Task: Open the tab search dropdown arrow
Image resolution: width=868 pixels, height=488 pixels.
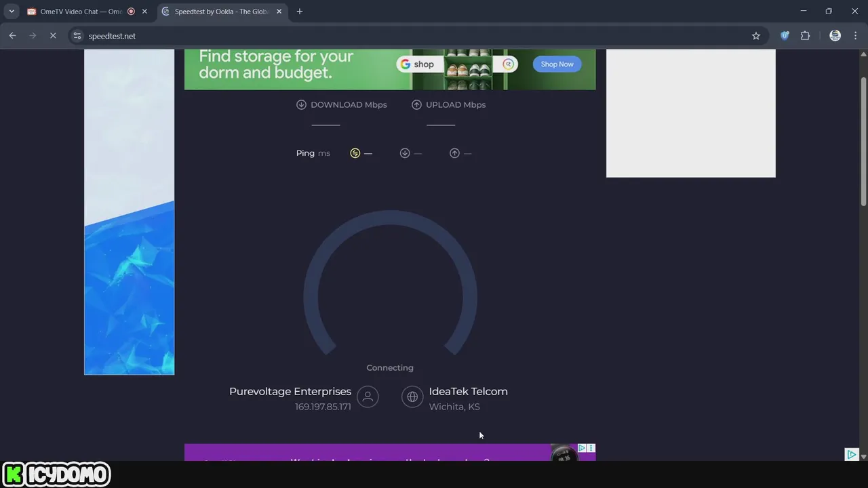Action: point(12,12)
